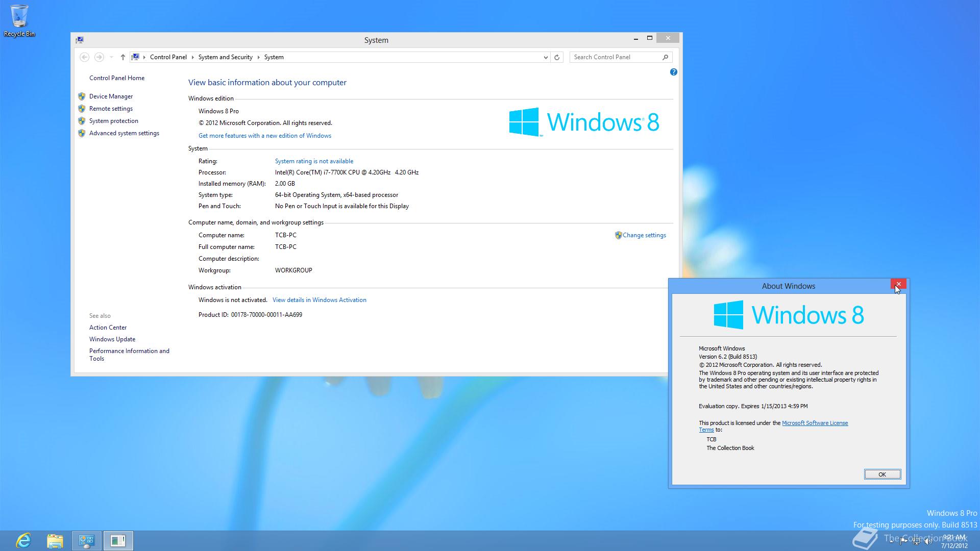Open Performance Information and Tools link

coord(129,355)
